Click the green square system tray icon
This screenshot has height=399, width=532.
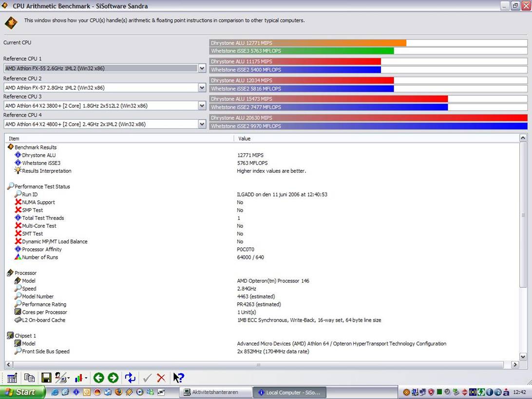pyautogui.click(x=439, y=392)
